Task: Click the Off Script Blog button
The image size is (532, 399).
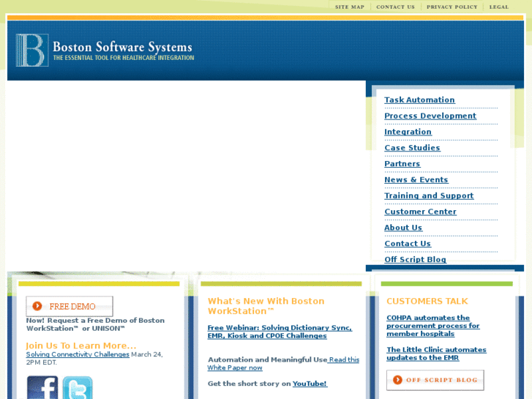Action: pos(435,380)
